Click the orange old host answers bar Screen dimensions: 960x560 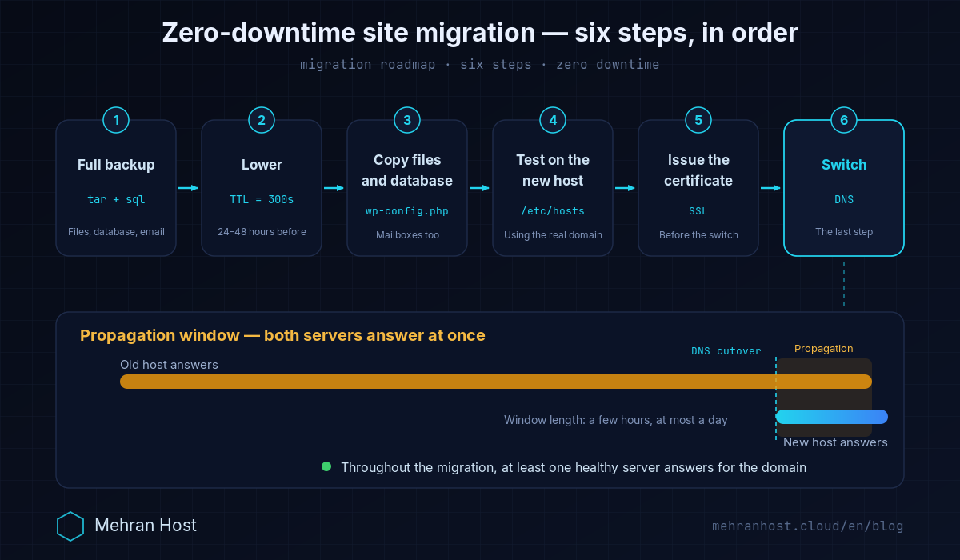[x=496, y=382]
